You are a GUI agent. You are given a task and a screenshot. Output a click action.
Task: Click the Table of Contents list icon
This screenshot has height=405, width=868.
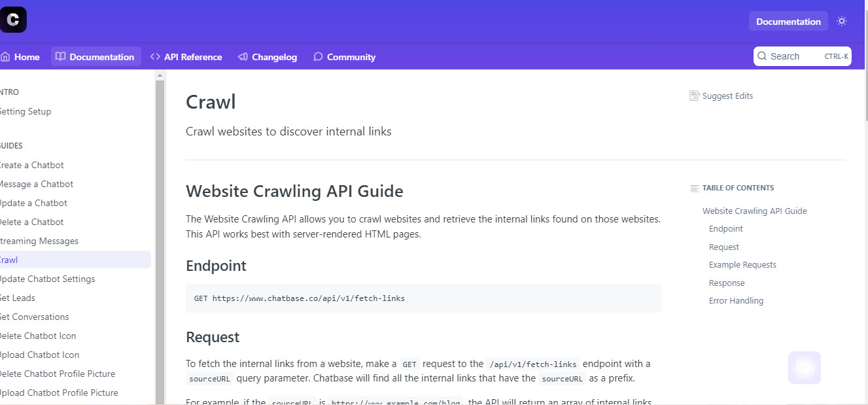pyautogui.click(x=695, y=188)
